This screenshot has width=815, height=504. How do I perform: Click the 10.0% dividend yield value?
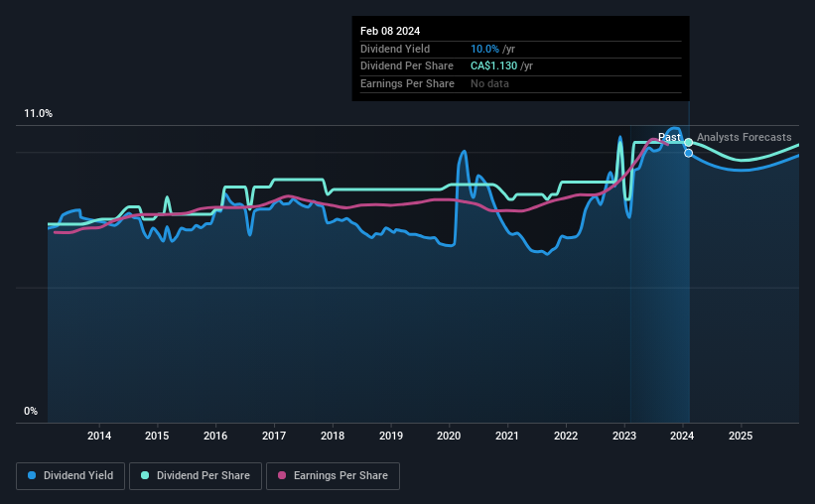(x=484, y=49)
